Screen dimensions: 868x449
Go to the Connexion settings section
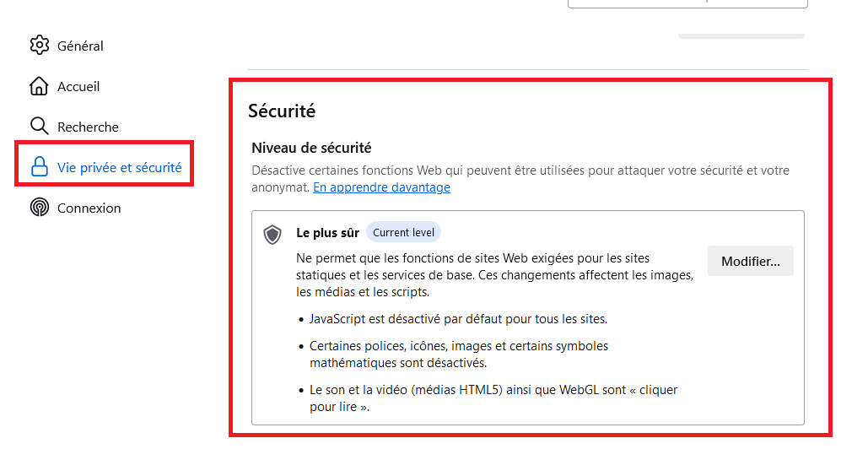click(89, 208)
